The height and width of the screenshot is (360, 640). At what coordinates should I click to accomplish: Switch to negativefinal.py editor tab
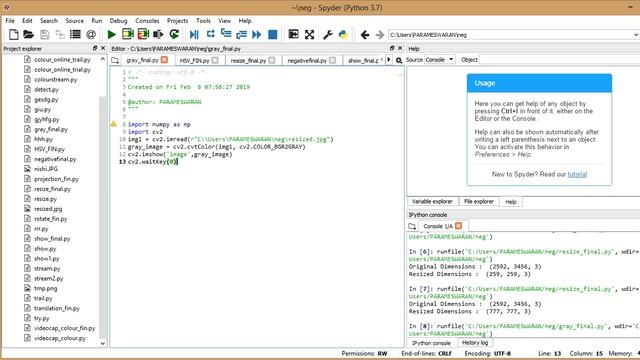pyautogui.click(x=307, y=60)
